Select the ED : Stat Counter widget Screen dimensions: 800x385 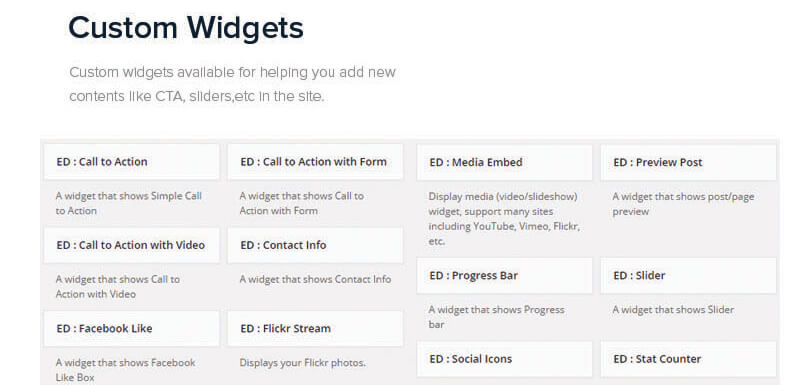pyautogui.click(x=688, y=359)
